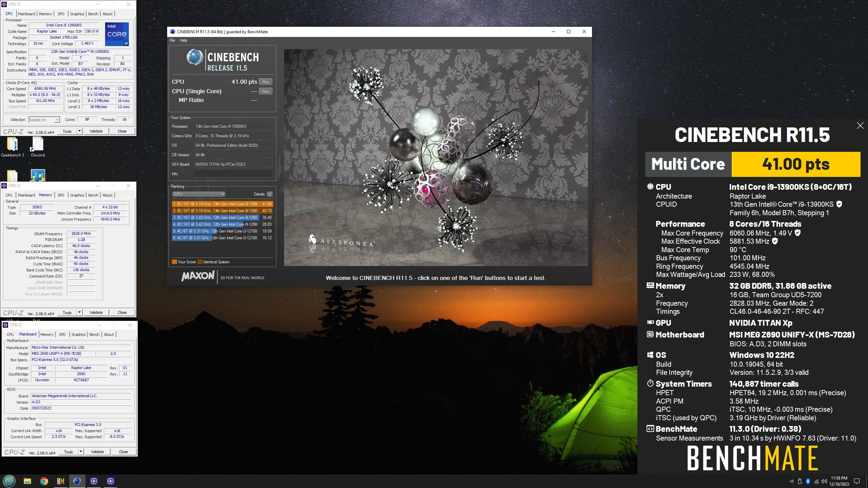The height and width of the screenshot is (488, 868).
Task: Click the title icon of the CPU-Z Memory window
Action: point(4,185)
